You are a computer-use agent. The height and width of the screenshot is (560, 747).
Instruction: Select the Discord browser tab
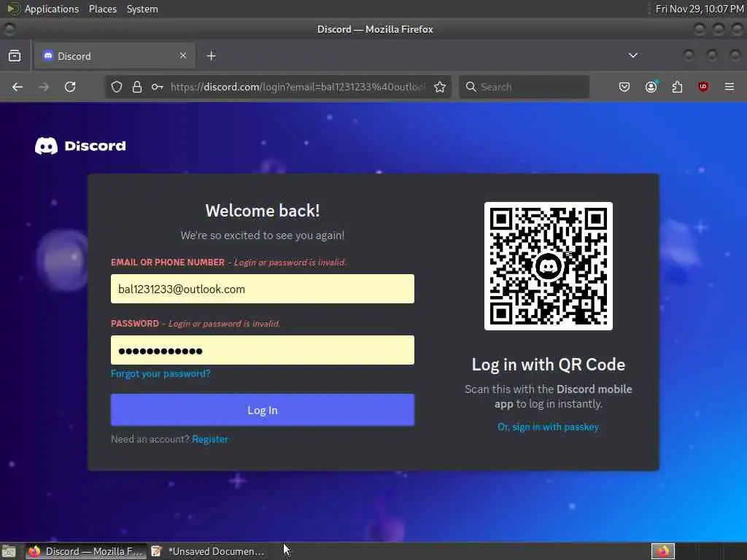click(115, 56)
